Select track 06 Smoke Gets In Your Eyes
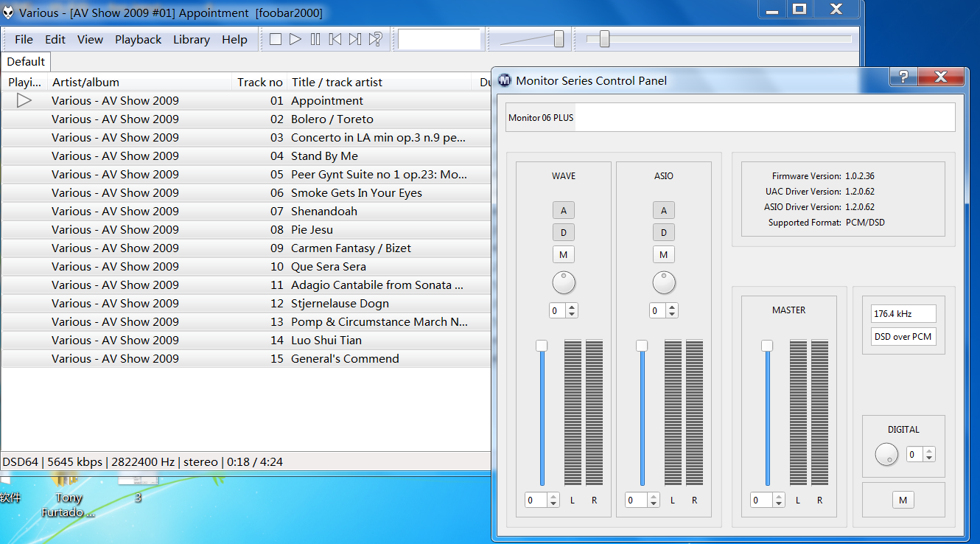The width and height of the screenshot is (980, 544). coord(357,193)
